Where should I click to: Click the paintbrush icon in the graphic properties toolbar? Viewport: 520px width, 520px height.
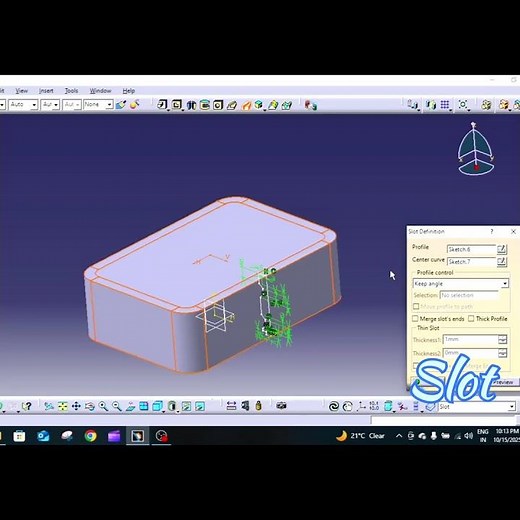click(x=121, y=105)
